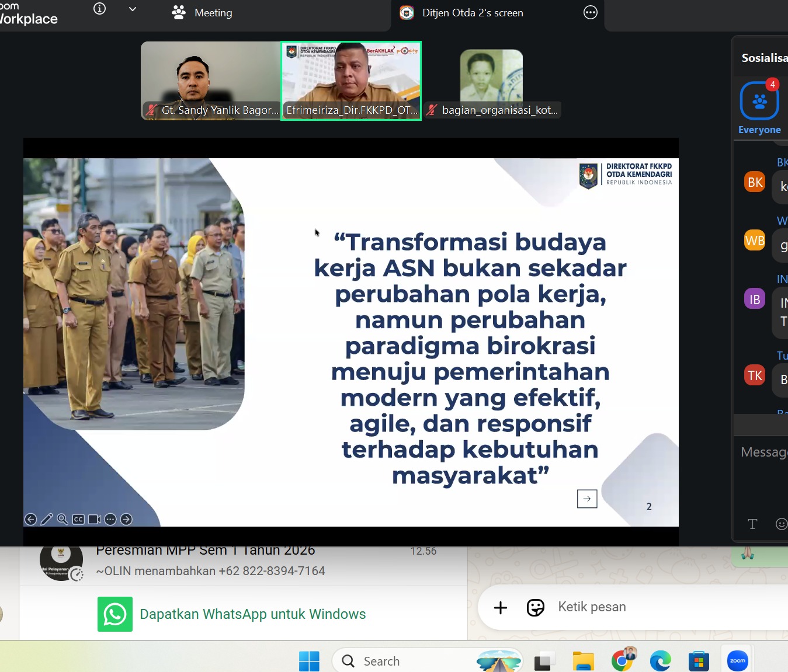Open WhatsApp attachment plus button
The height and width of the screenshot is (672, 788).
501,608
